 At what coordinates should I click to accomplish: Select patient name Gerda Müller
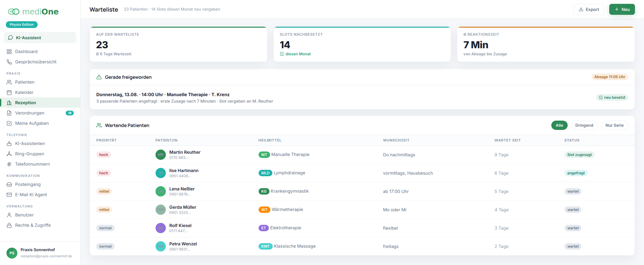[183, 207]
